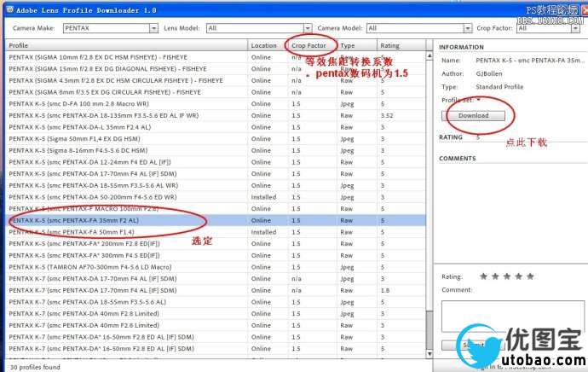Expand the Profile Set dropdown arrow
This screenshot has width=588, height=372.
pyautogui.click(x=479, y=100)
